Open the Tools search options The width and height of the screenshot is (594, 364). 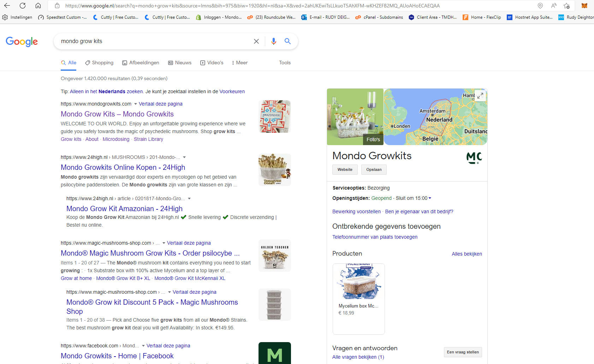(285, 62)
